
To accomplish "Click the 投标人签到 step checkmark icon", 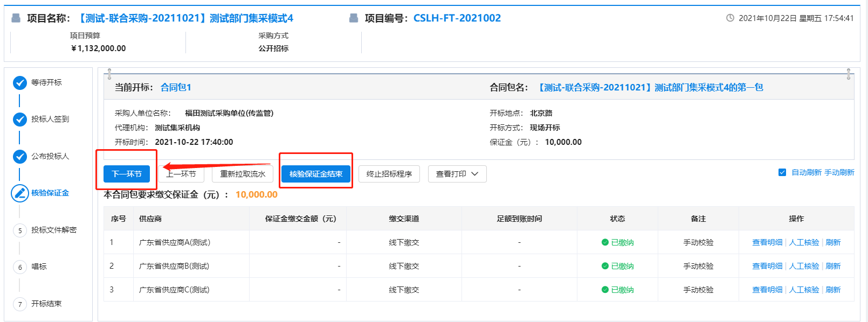I will pos(20,120).
